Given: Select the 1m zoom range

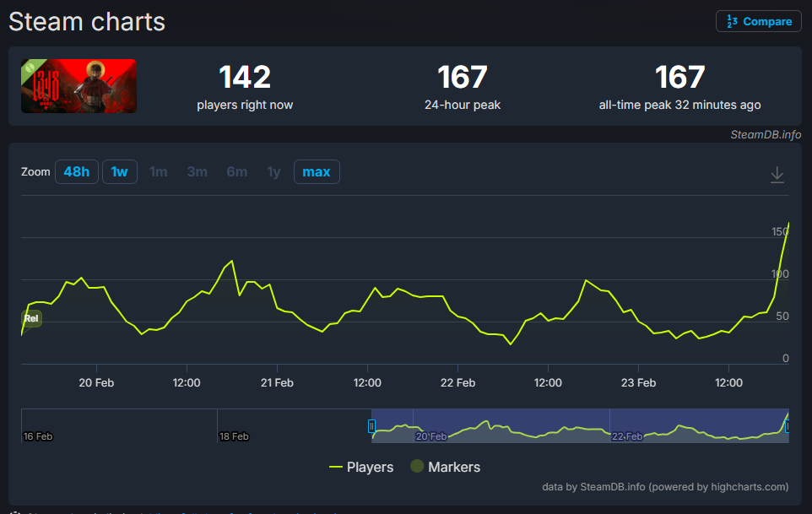Looking at the screenshot, I should point(159,172).
